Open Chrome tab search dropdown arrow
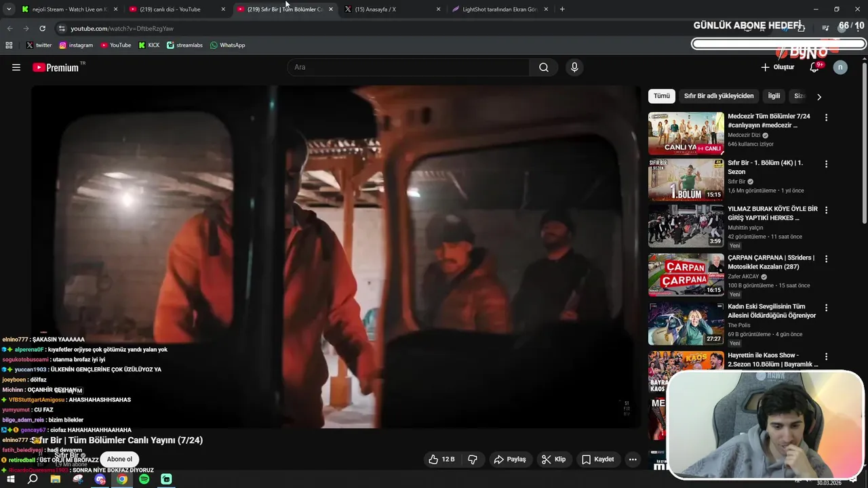This screenshot has width=868, height=488. (x=8, y=9)
